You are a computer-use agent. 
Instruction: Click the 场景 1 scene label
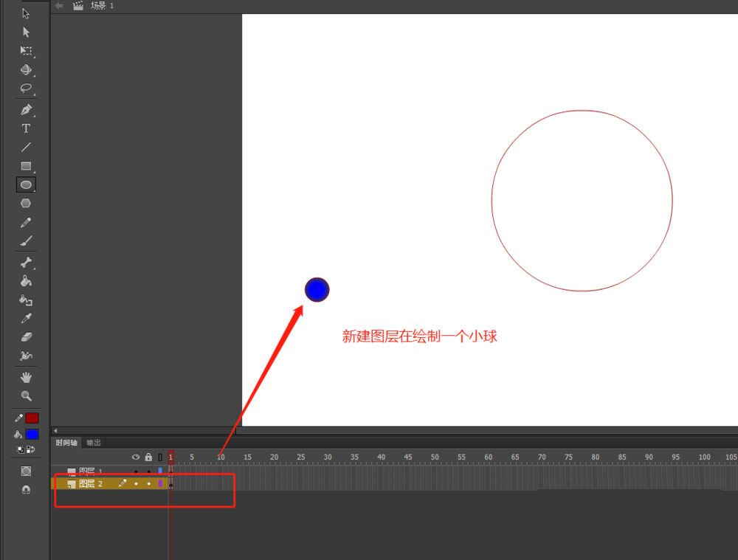tap(102, 6)
